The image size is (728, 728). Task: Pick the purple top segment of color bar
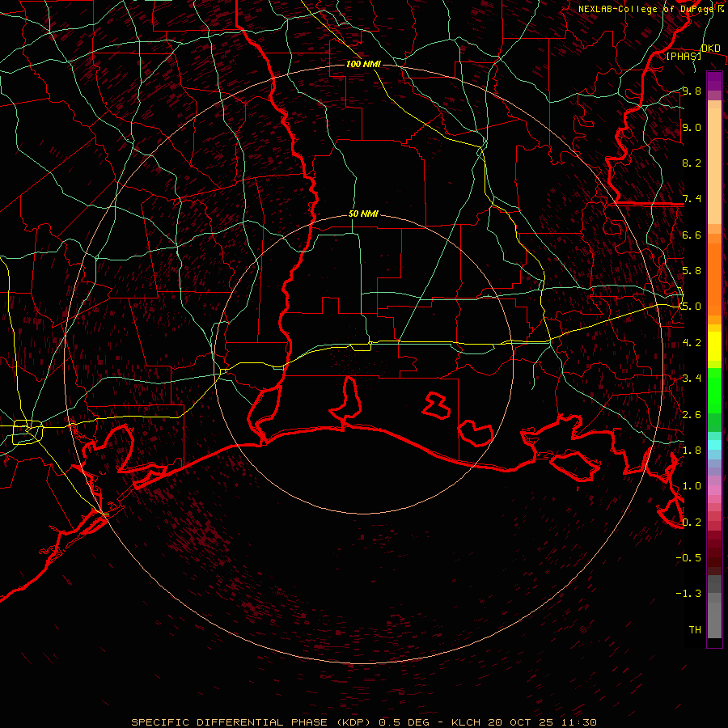714,81
